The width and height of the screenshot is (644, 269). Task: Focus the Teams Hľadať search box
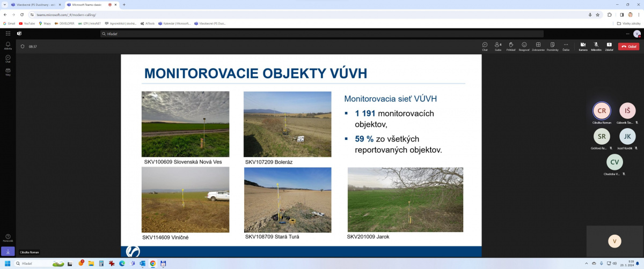(322, 34)
